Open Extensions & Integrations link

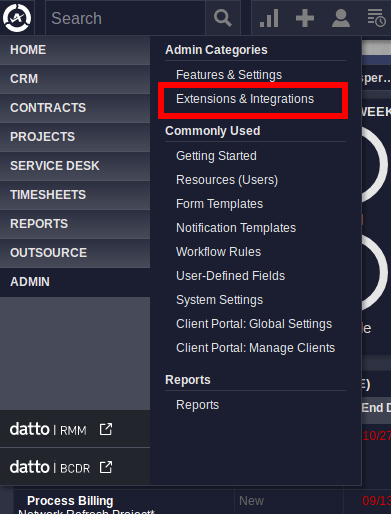tap(245, 99)
